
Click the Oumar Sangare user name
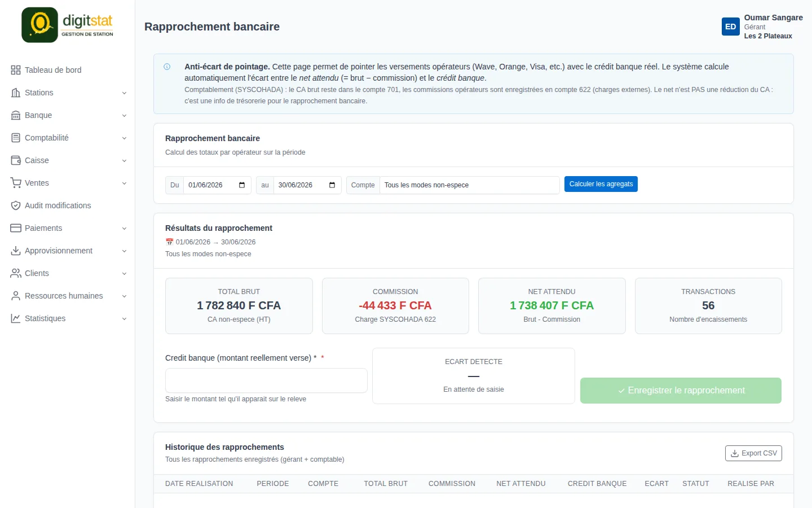point(774,17)
